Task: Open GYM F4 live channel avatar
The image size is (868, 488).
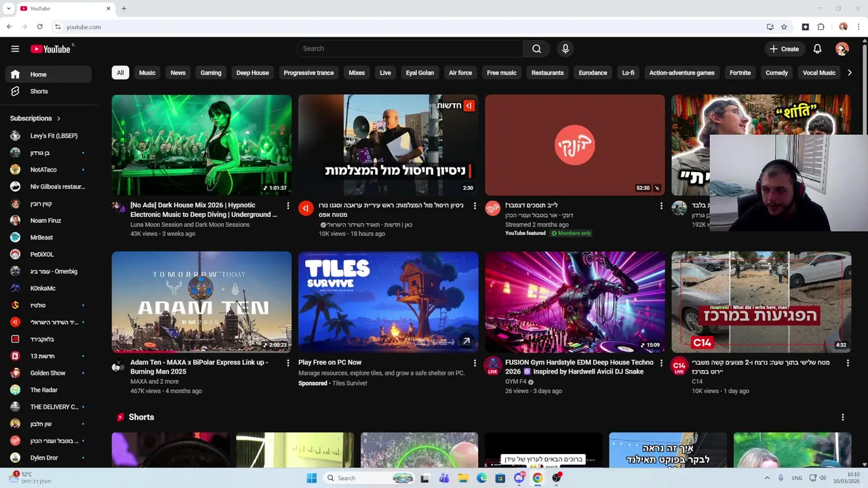Action: click(x=492, y=366)
